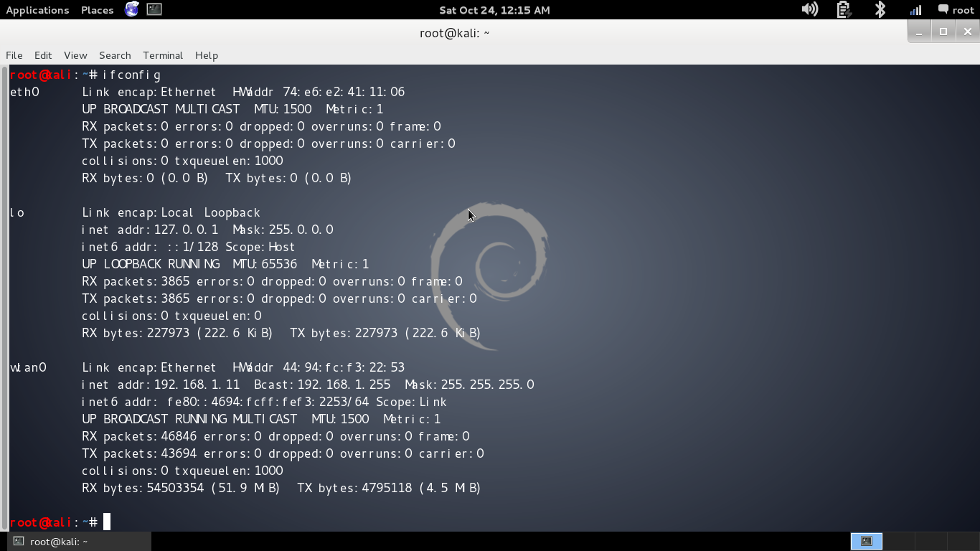Click the '(51.9 MiB)' received size
The image size is (980, 551).
point(245,488)
